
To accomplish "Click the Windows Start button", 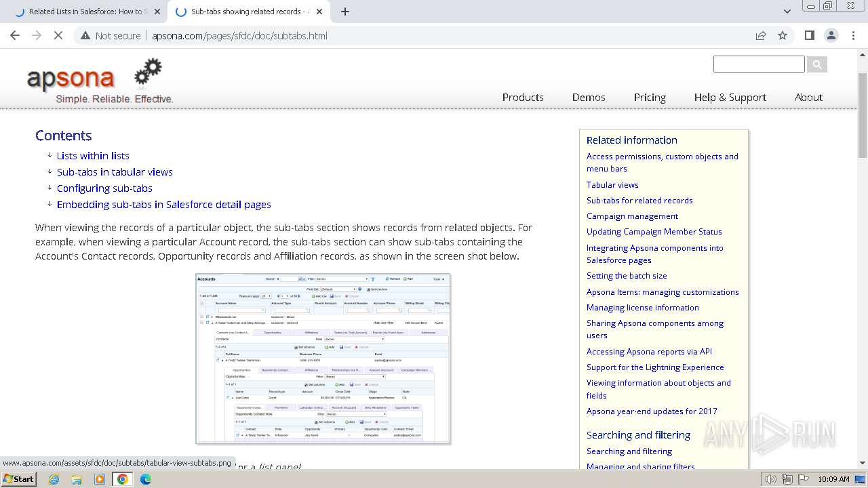I will (x=19, y=479).
